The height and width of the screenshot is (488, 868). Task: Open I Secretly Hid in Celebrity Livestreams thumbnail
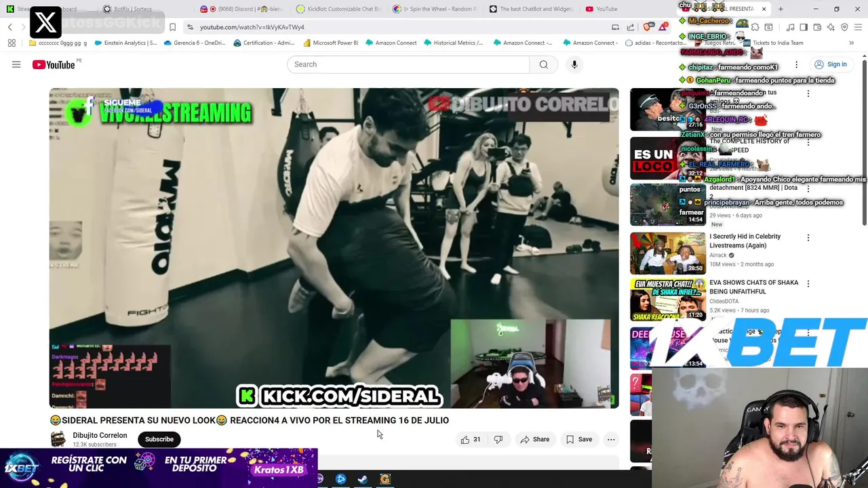[668, 253]
